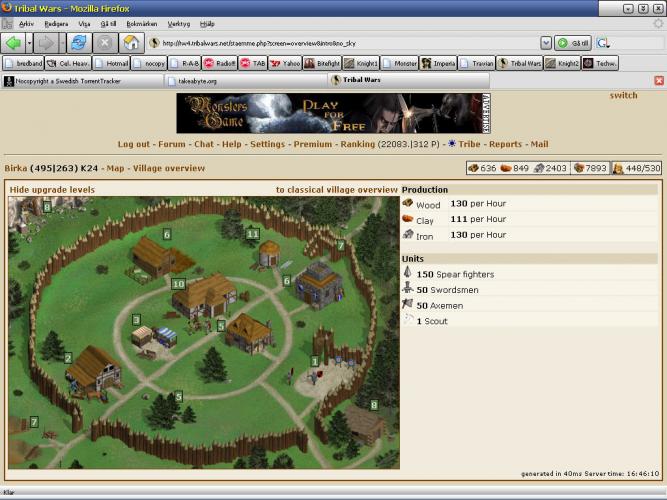Click the switch link at top right

[623, 96]
